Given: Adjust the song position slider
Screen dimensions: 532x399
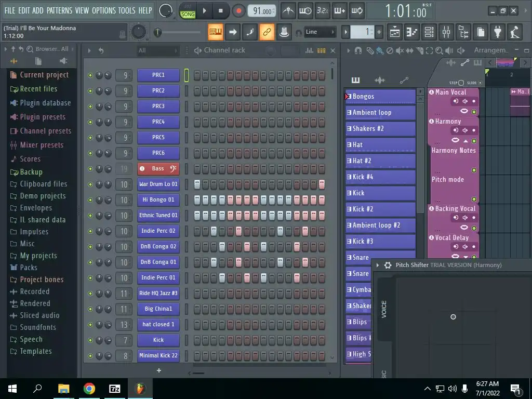Looking at the screenshot, I should (x=177, y=32).
